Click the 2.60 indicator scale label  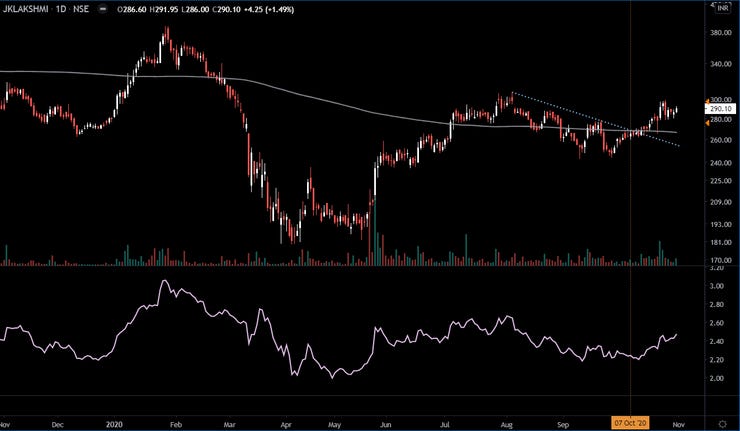click(x=718, y=323)
